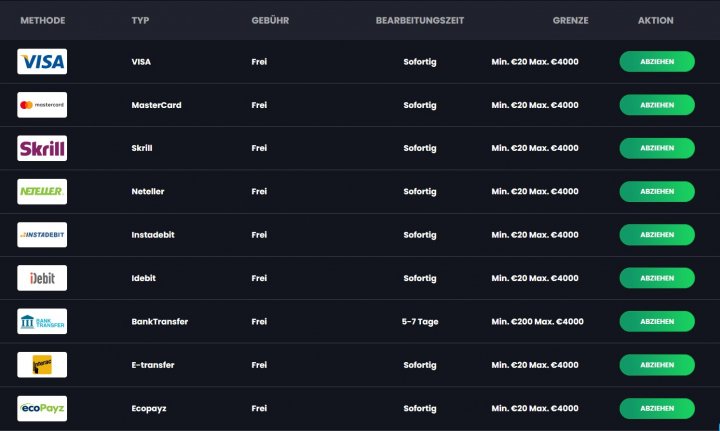Click Abziehen in the Instadebit row
Image resolution: width=720 pixels, height=431 pixels.
657,235
